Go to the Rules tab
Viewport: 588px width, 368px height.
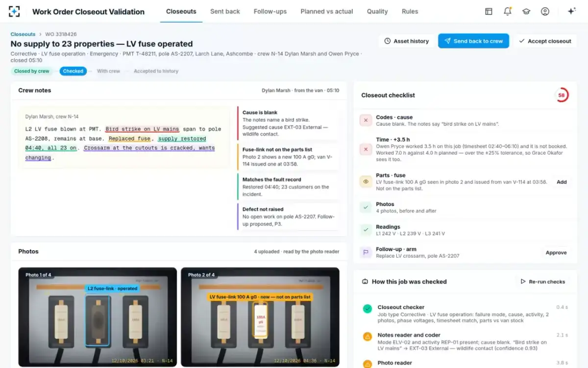[x=410, y=11]
